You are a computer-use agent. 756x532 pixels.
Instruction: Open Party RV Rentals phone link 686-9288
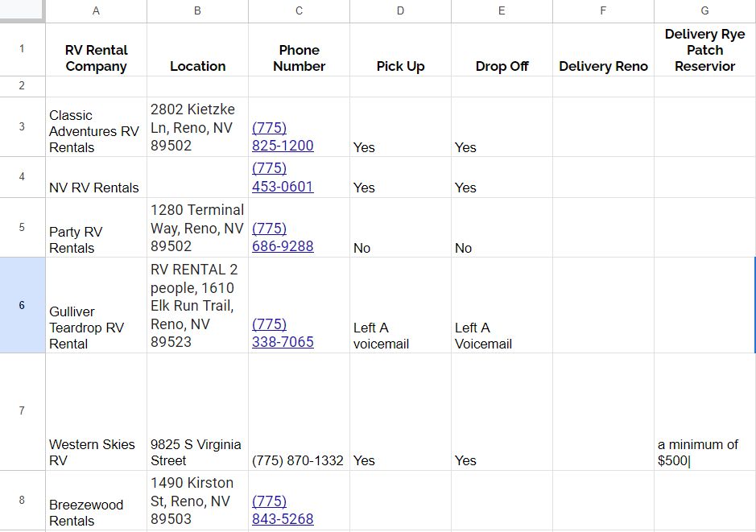coord(283,237)
